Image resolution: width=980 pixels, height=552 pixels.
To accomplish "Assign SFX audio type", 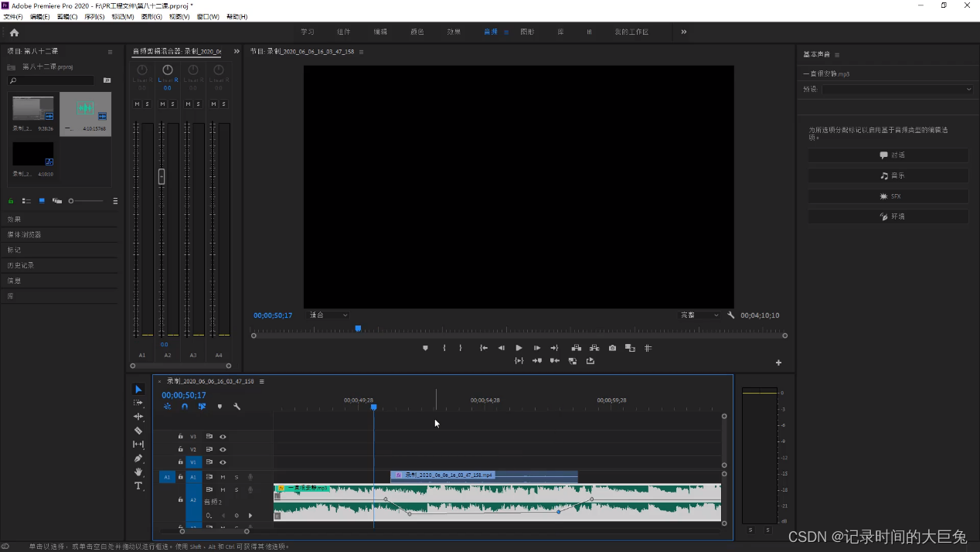I will tap(888, 196).
